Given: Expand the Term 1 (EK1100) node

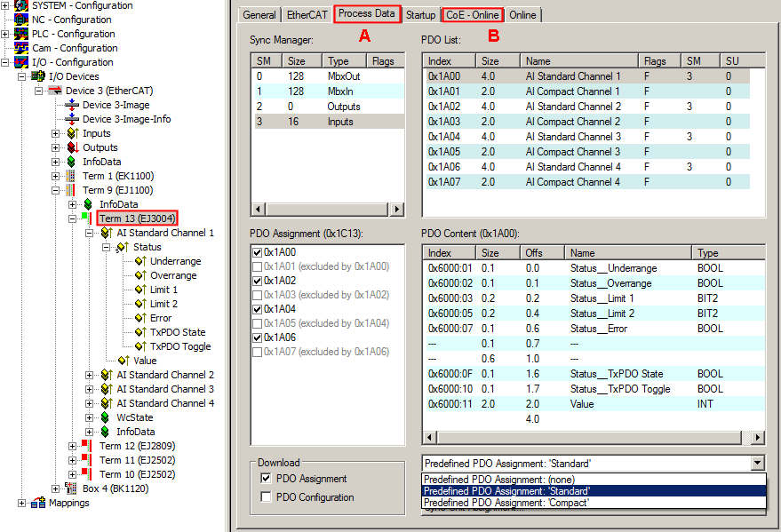Looking at the screenshot, I should click(55, 176).
